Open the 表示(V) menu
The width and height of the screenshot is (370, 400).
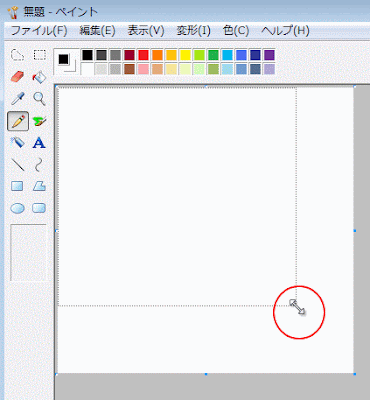point(146,31)
